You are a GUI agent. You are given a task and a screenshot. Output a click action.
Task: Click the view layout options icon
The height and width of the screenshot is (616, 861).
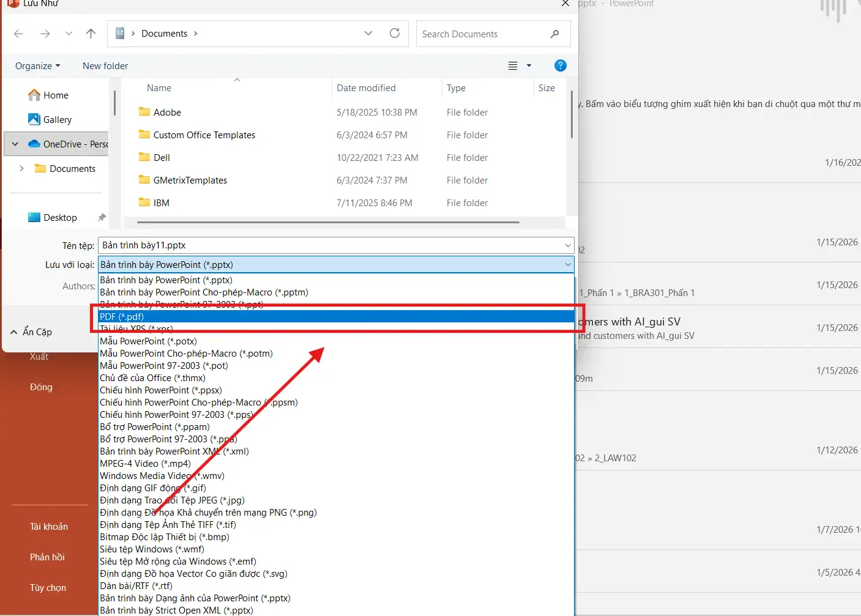click(513, 66)
